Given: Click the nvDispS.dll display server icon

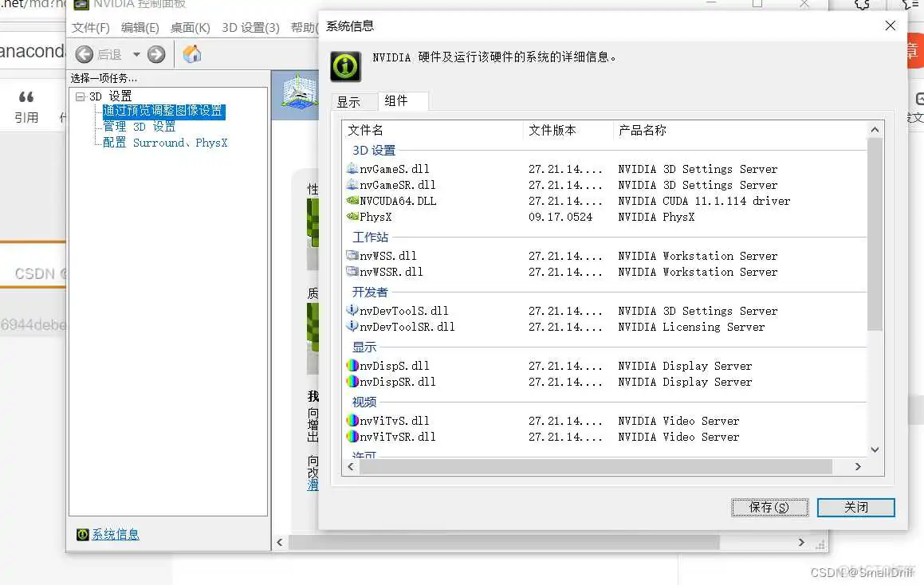Looking at the screenshot, I should coord(352,366).
